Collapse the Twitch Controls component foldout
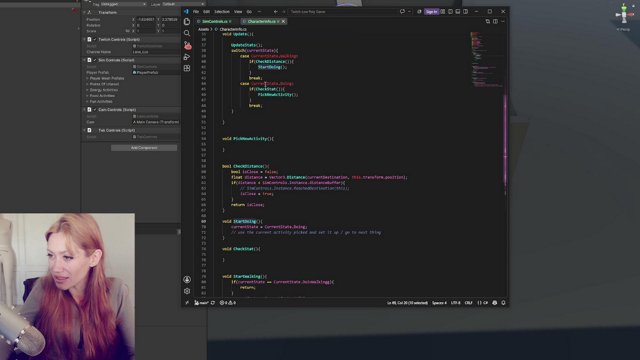Screen dimensions: 640x360 click(84, 40)
